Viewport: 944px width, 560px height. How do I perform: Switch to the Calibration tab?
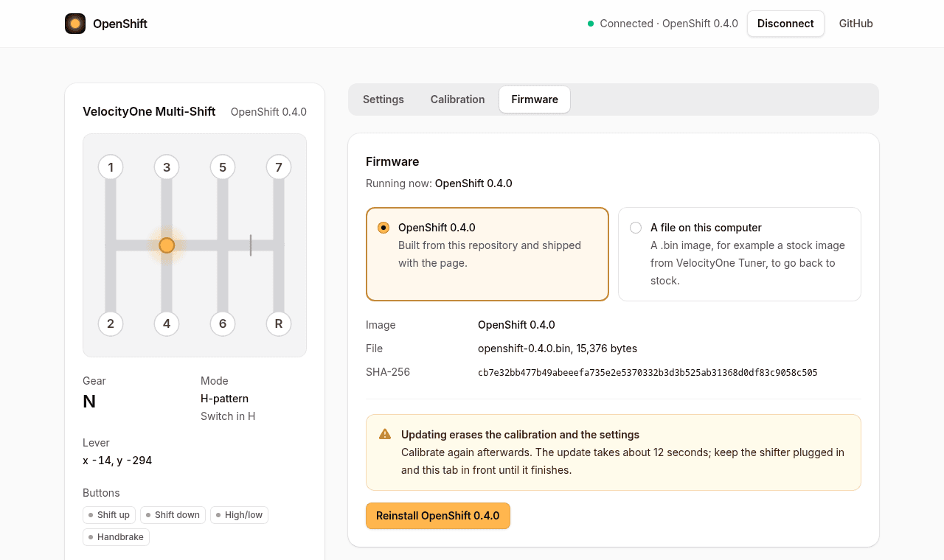click(x=458, y=99)
